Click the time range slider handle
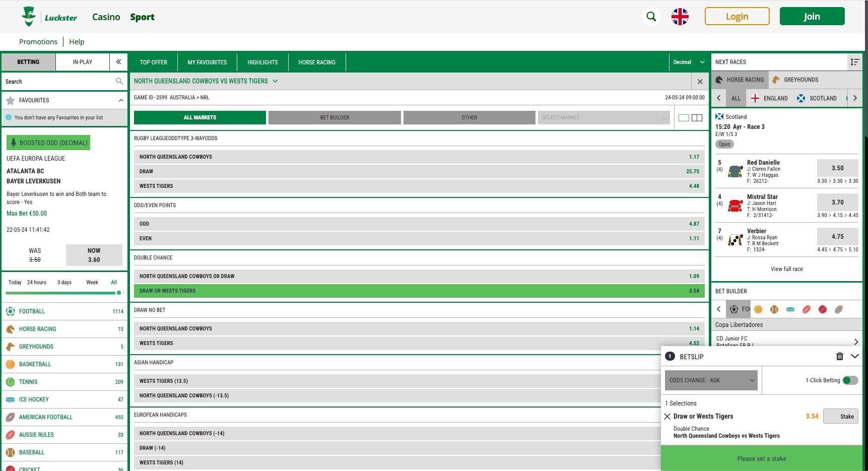The width and height of the screenshot is (868, 471). [119, 293]
